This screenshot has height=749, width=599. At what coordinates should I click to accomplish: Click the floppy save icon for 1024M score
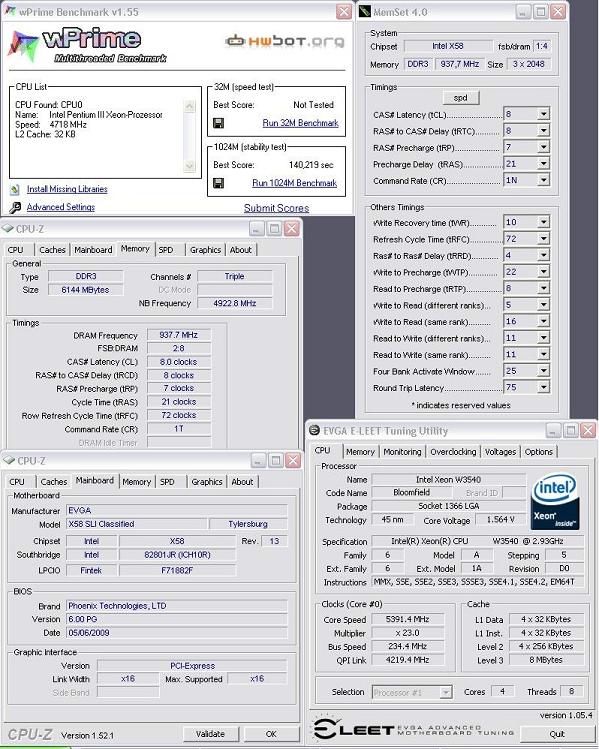[x=218, y=183]
